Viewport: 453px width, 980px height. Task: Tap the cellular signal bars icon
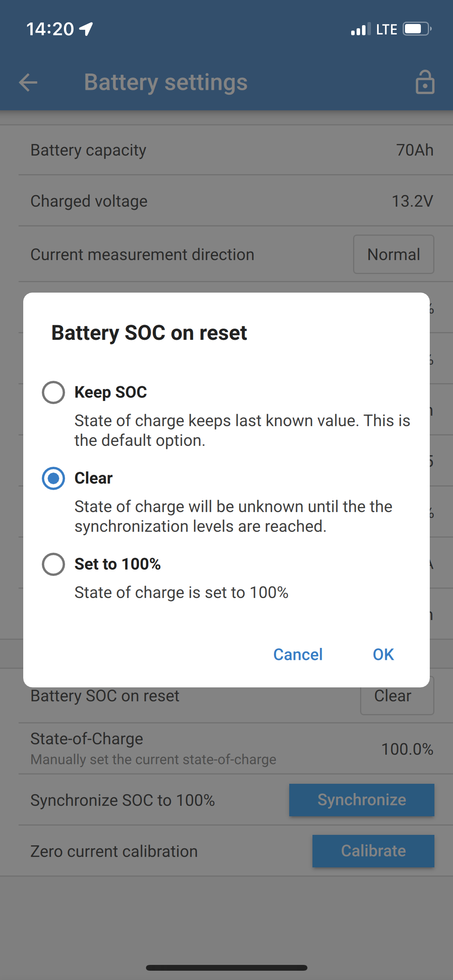tap(360, 29)
